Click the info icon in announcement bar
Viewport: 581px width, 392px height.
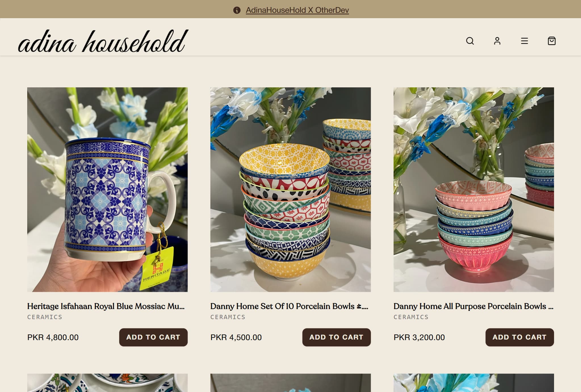pos(237,10)
